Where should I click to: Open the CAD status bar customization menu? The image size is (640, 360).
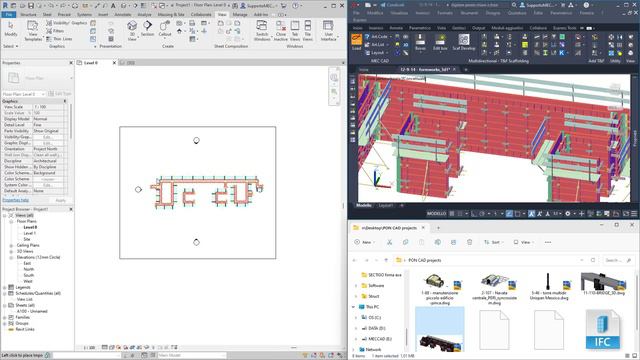click(x=634, y=213)
